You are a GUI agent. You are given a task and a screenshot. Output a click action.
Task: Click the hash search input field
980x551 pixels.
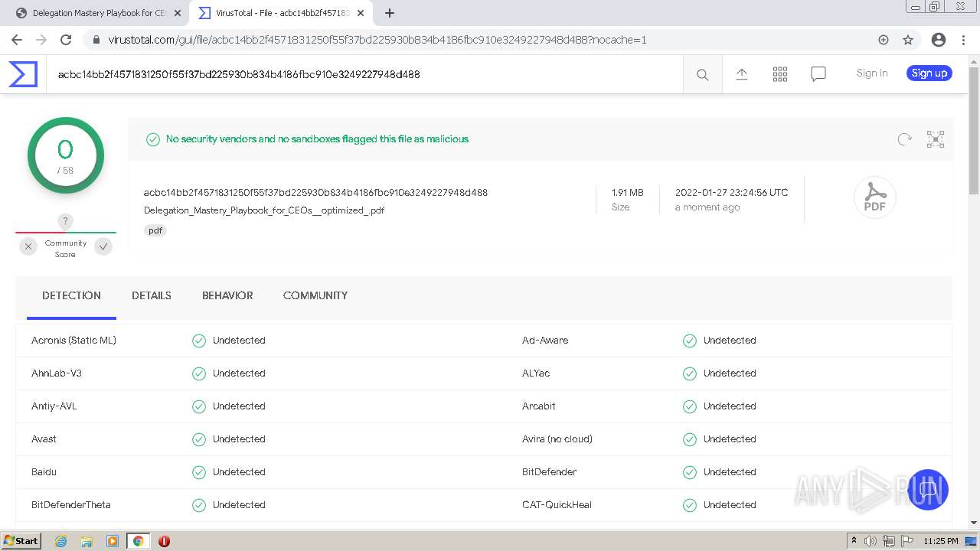coord(364,74)
